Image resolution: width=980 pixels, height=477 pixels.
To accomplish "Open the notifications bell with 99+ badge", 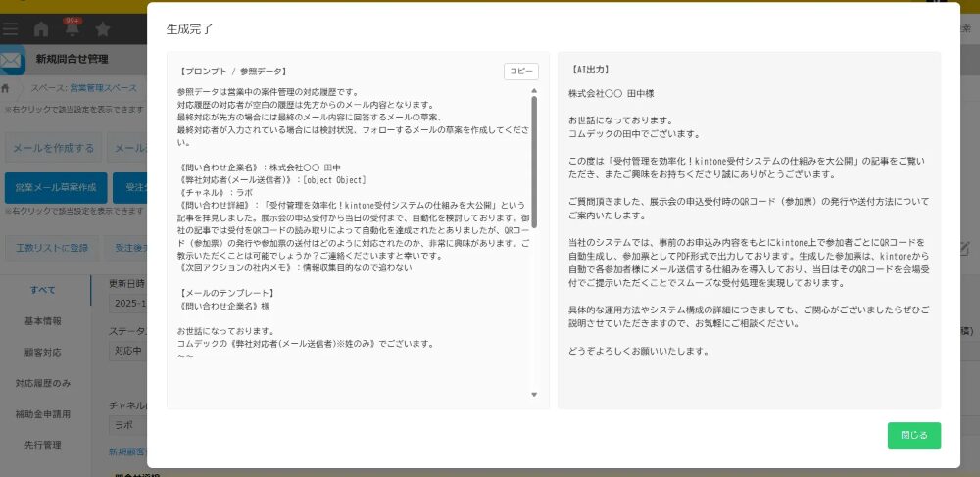I will [72, 29].
